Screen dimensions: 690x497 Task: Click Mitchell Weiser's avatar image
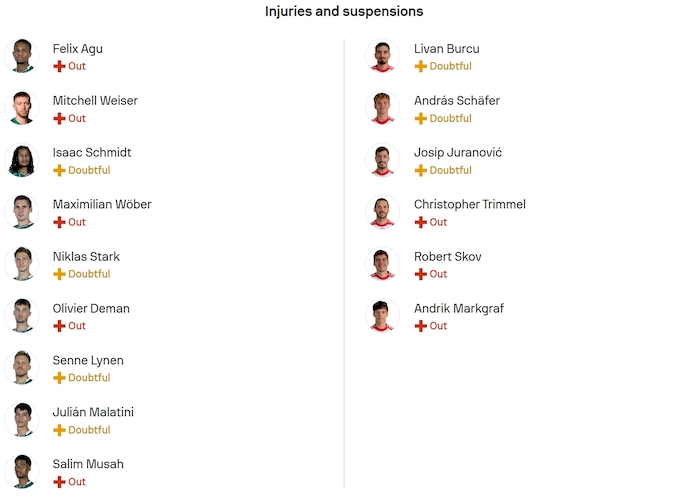coord(20,108)
